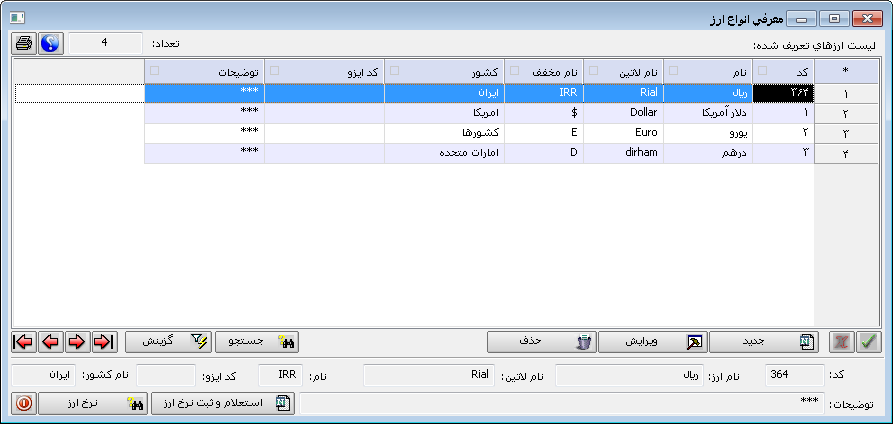Screen dimensions: 893x424
Task: Select row header number ۲
Action: point(846,113)
